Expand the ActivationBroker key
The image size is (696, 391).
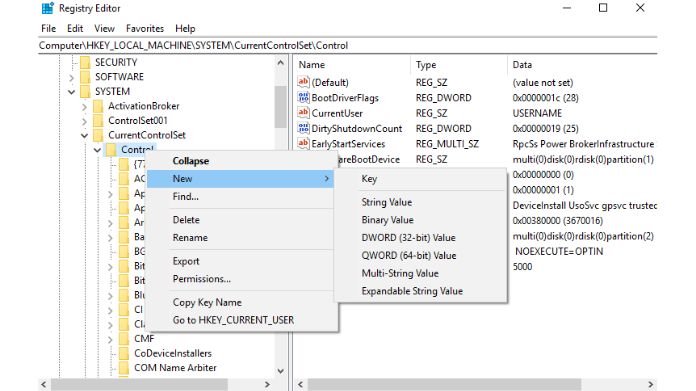point(84,107)
